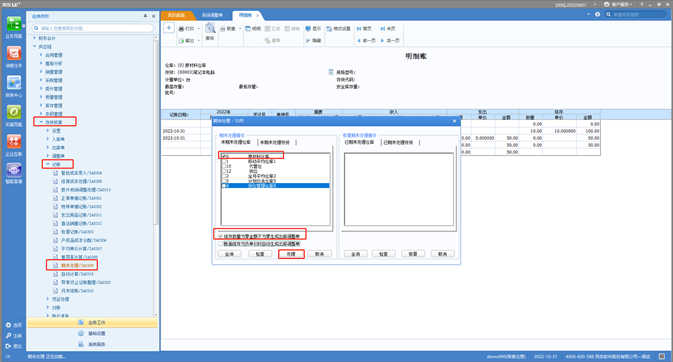Switch to 我的桌面 tab
Image resolution: width=673 pixels, height=362 pixels.
pyautogui.click(x=176, y=15)
